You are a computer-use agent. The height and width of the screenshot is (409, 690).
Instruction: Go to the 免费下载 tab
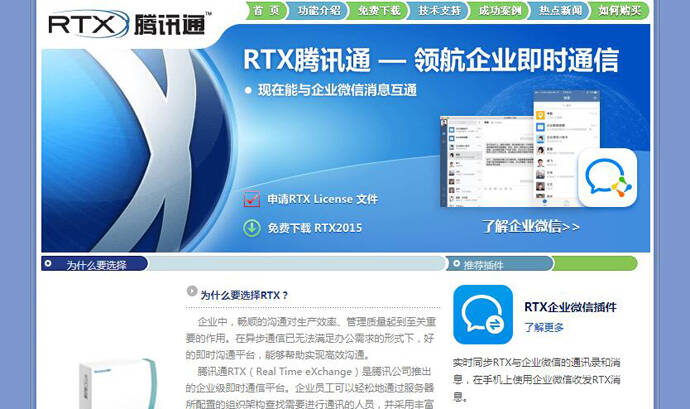pyautogui.click(x=379, y=11)
